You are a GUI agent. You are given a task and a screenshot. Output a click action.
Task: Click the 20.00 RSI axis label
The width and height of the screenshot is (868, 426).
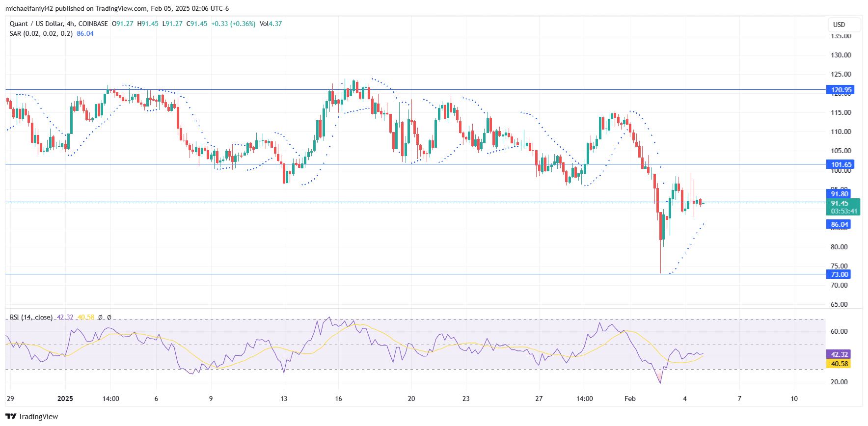pos(839,382)
